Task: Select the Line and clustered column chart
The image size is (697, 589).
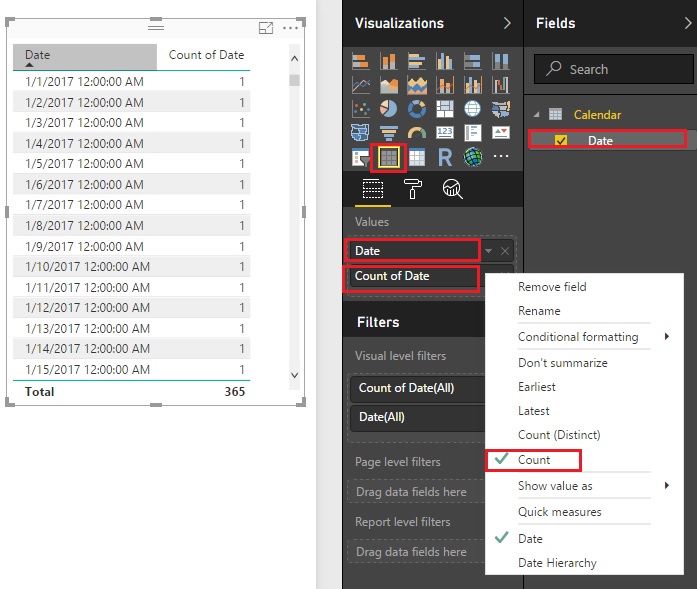Action: point(473,85)
